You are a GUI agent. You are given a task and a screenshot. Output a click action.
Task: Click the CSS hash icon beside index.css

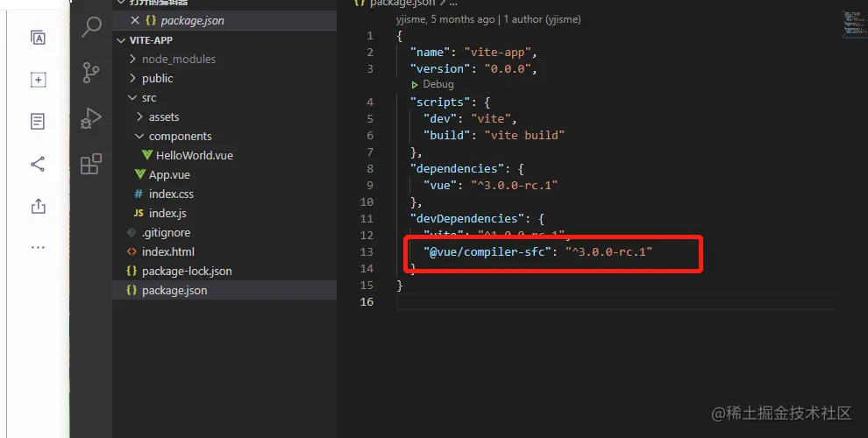(x=139, y=194)
